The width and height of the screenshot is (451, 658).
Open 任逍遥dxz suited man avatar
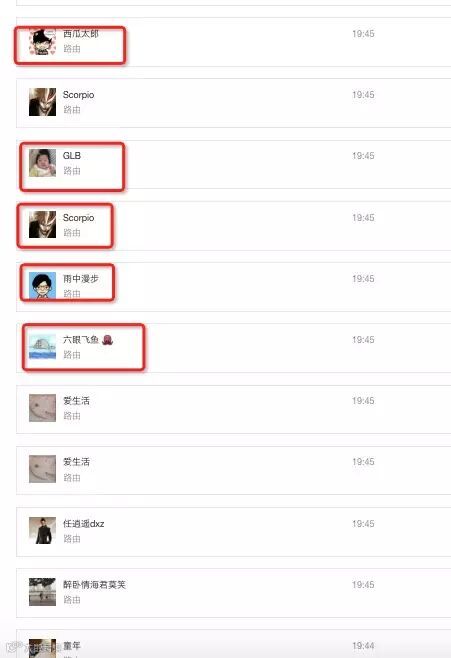click(x=42, y=530)
